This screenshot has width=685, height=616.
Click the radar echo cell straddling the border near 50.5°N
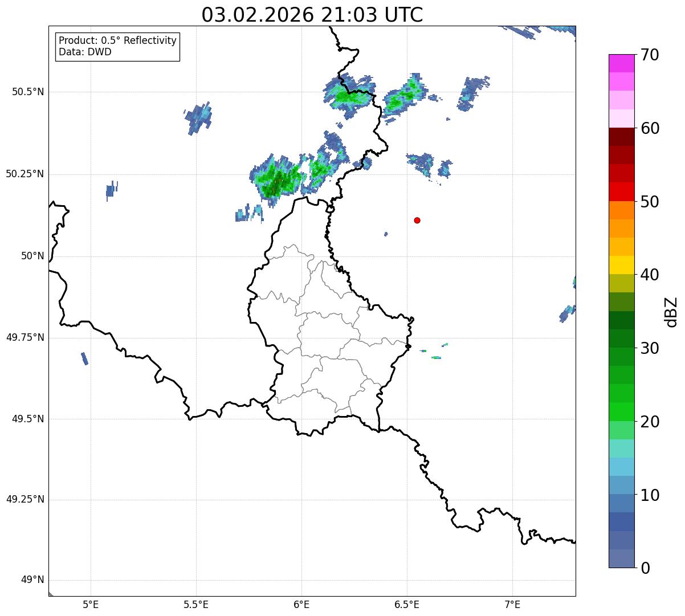click(349, 95)
